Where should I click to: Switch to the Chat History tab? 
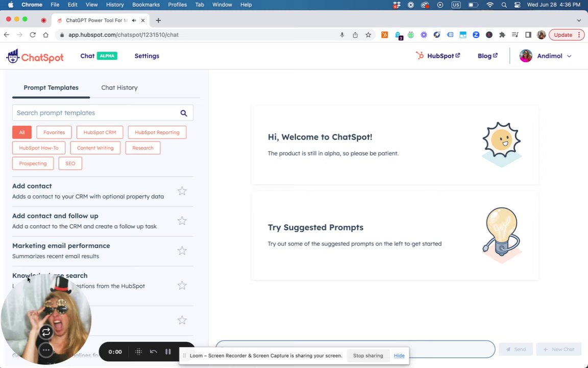point(119,88)
